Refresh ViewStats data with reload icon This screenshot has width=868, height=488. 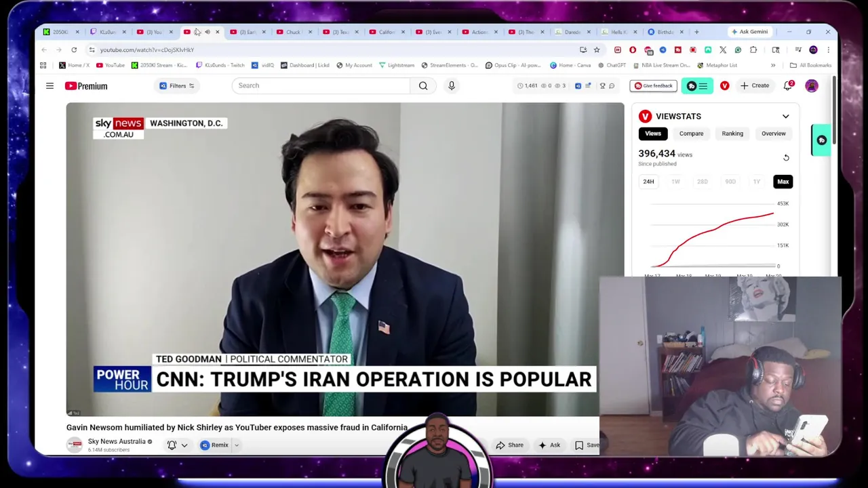tap(786, 158)
